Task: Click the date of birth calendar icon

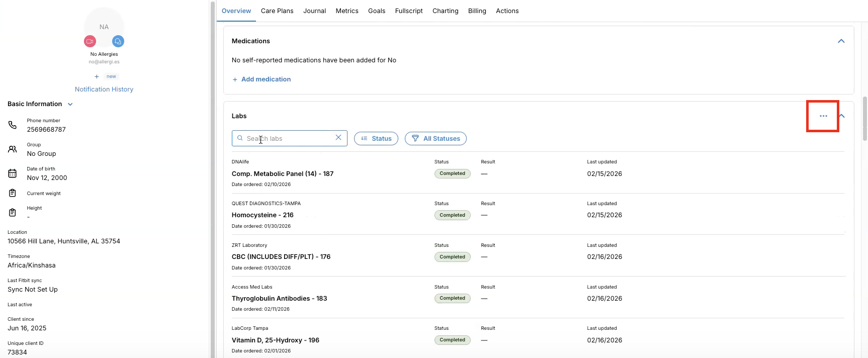Action: point(13,173)
